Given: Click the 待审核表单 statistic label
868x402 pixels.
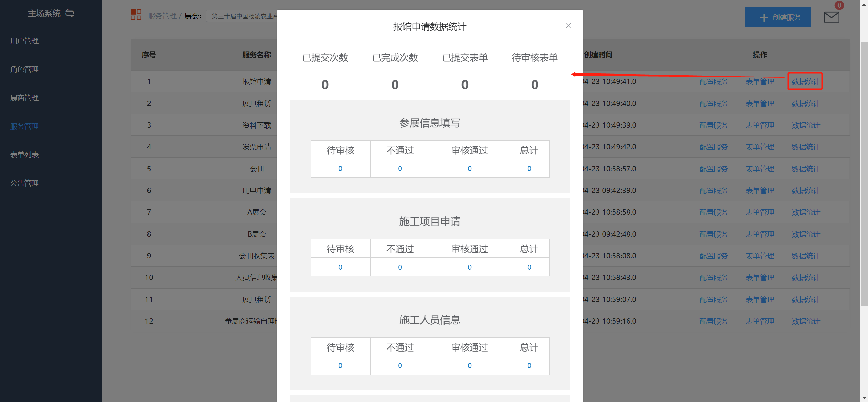Looking at the screenshot, I should pos(535,58).
